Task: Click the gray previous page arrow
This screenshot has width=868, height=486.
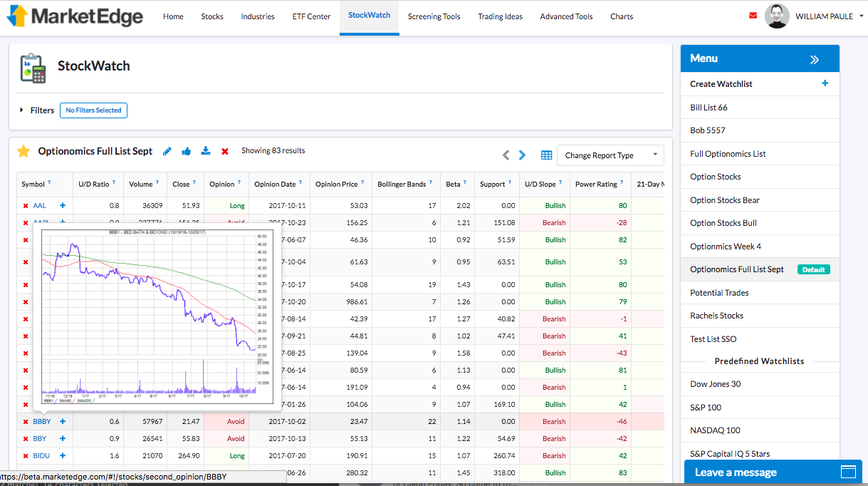Action: 506,155
